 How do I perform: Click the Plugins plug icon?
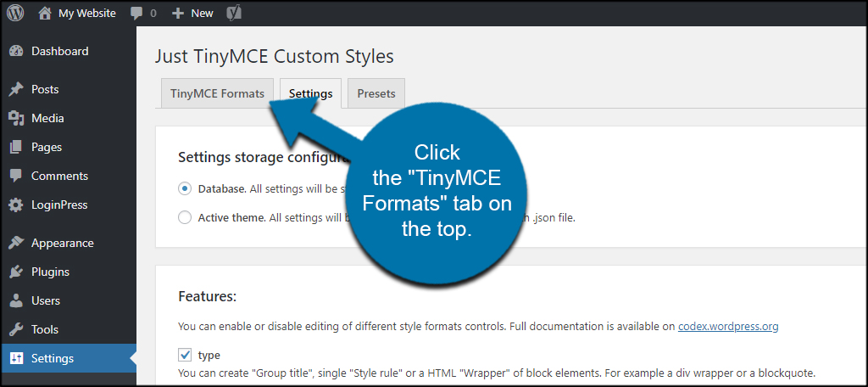point(16,272)
